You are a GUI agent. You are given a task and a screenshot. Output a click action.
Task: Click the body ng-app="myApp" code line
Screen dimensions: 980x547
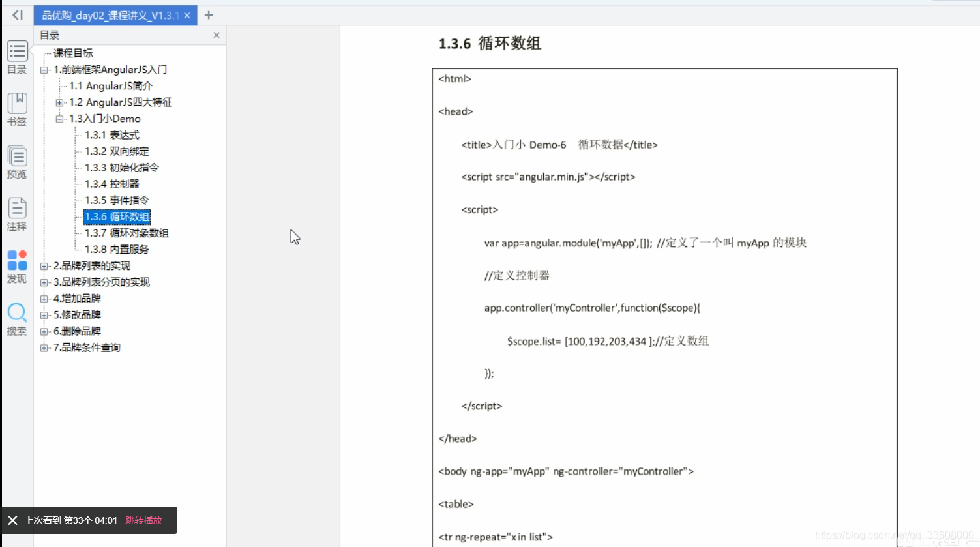point(566,471)
